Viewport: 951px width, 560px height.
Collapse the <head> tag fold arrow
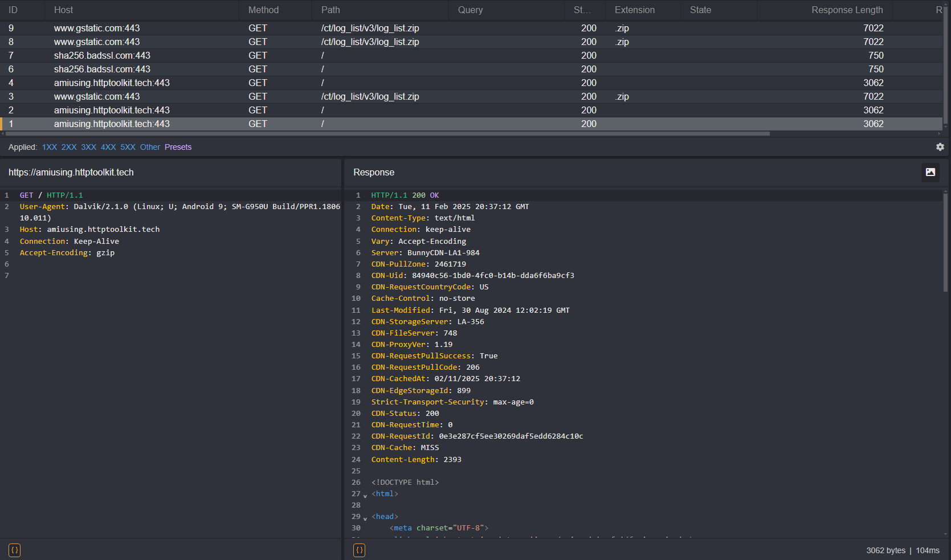(x=365, y=518)
